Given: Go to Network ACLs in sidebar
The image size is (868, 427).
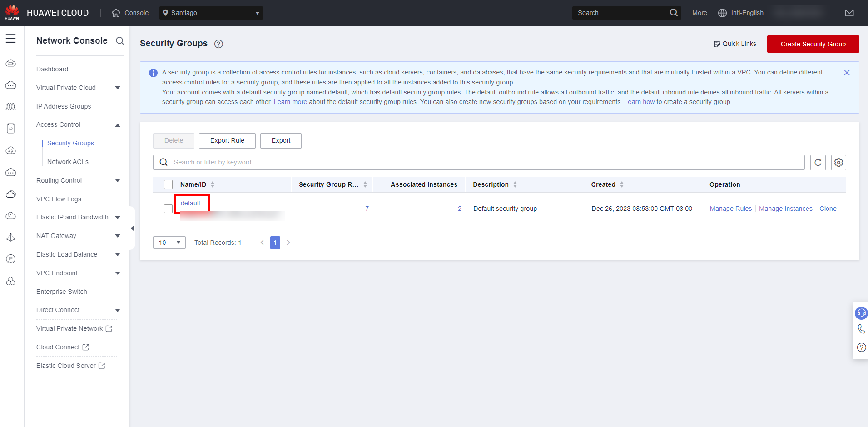Looking at the screenshot, I should pos(68,162).
